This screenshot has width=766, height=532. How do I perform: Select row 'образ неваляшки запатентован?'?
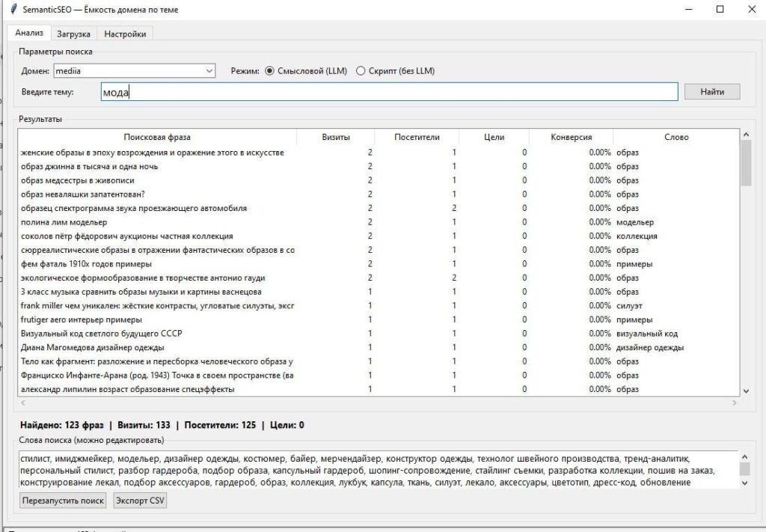[379, 194]
